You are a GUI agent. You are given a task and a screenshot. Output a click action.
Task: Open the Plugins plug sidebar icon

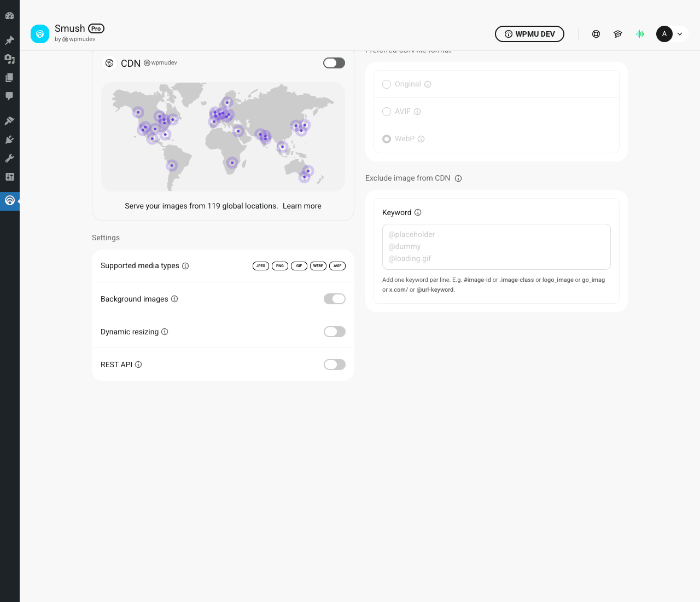(9, 140)
